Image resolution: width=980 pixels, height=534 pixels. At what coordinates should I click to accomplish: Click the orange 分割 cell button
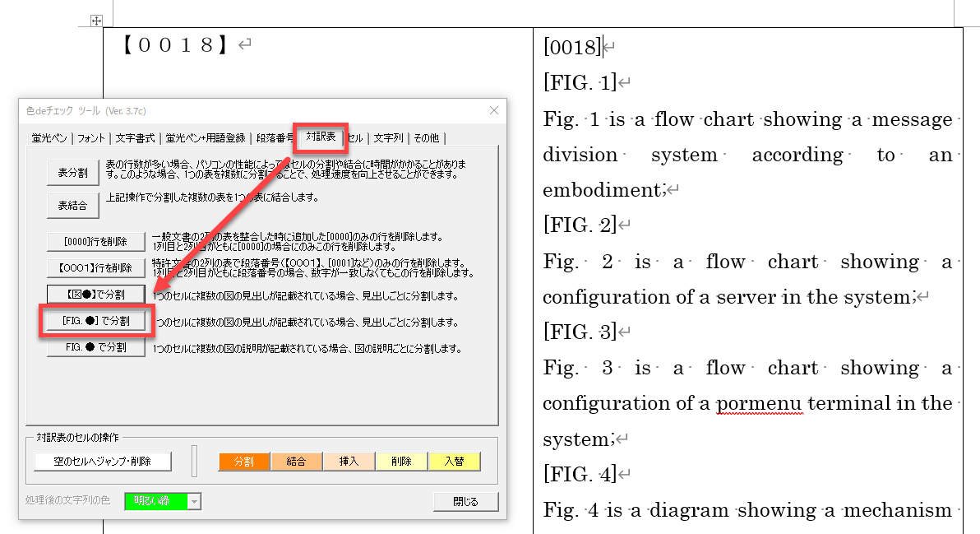pos(244,462)
